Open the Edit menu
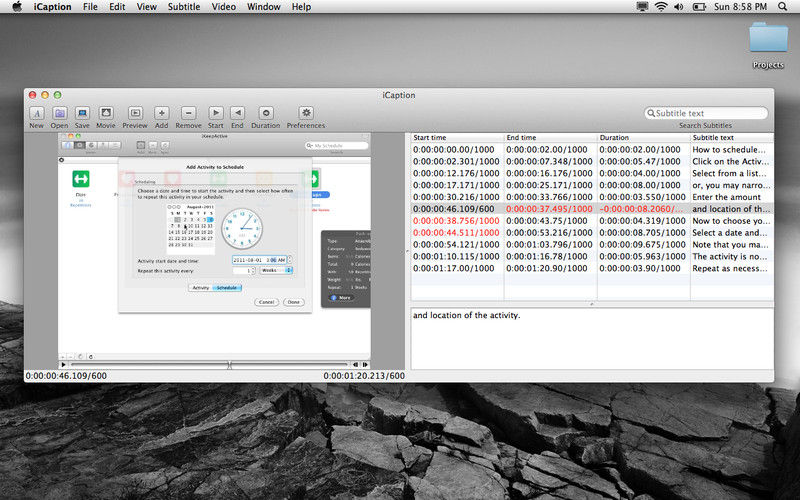Image resolution: width=800 pixels, height=500 pixels. point(117,7)
